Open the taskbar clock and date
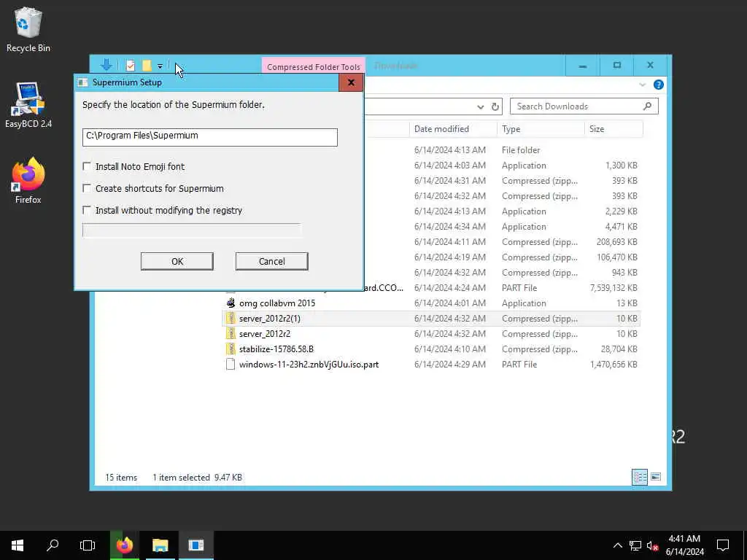Image resolution: width=747 pixels, height=560 pixels. 684,545
